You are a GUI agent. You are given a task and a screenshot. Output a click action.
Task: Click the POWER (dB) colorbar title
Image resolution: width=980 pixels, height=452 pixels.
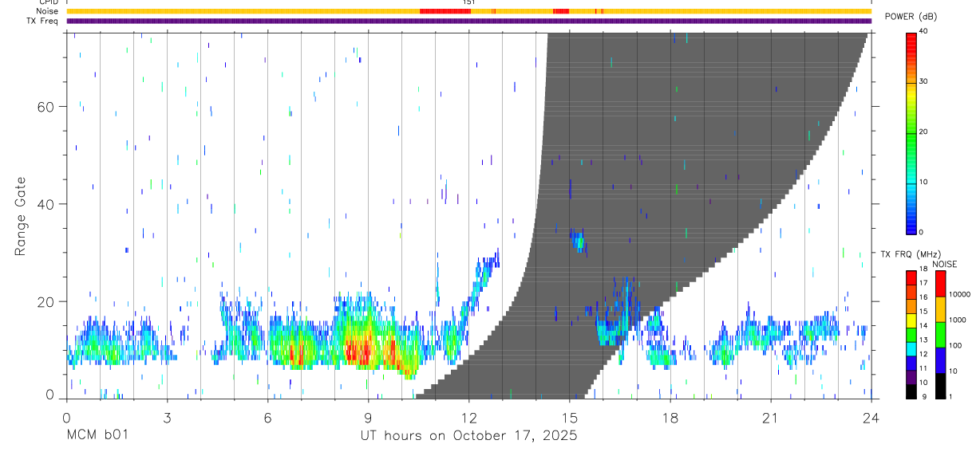point(911,16)
